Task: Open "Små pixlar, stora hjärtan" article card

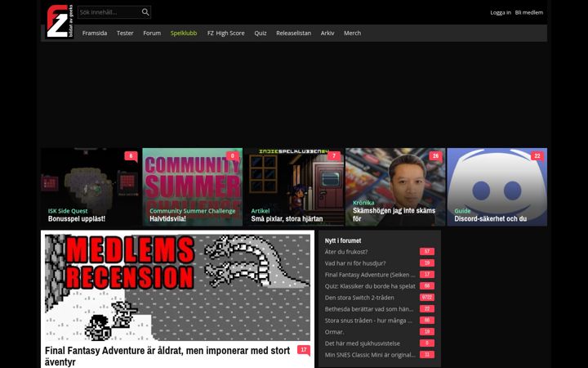Action: (294, 187)
